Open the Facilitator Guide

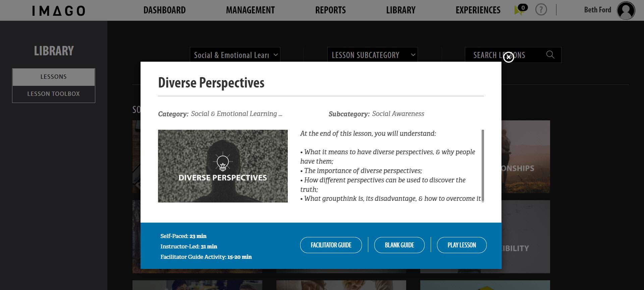(331, 245)
